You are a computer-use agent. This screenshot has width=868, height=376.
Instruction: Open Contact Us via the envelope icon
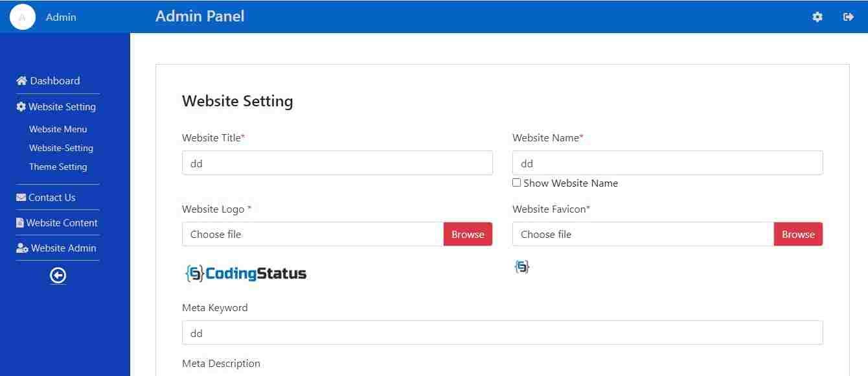coord(21,197)
